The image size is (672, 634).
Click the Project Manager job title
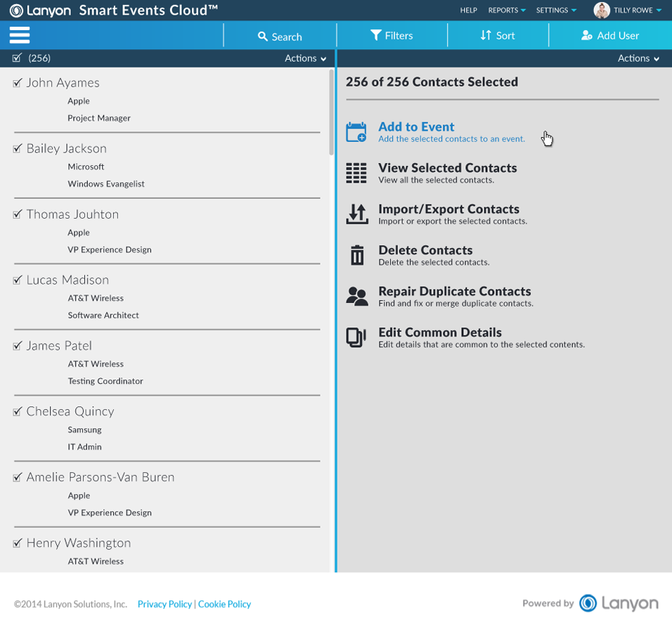(99, 118)
